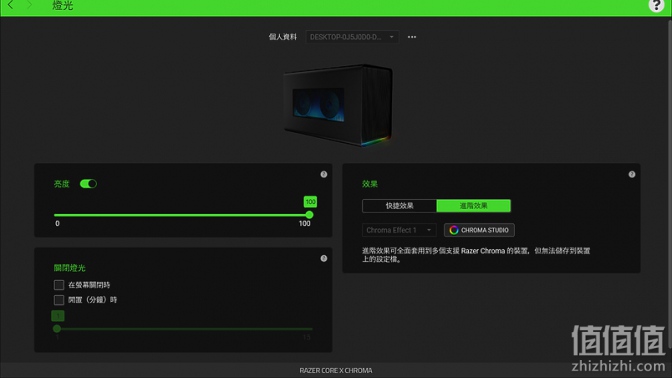Click the Chroma Studio rainbow ring icon
Screen dimensions: 672x378
pyautogui.click(x=453, y=230)
